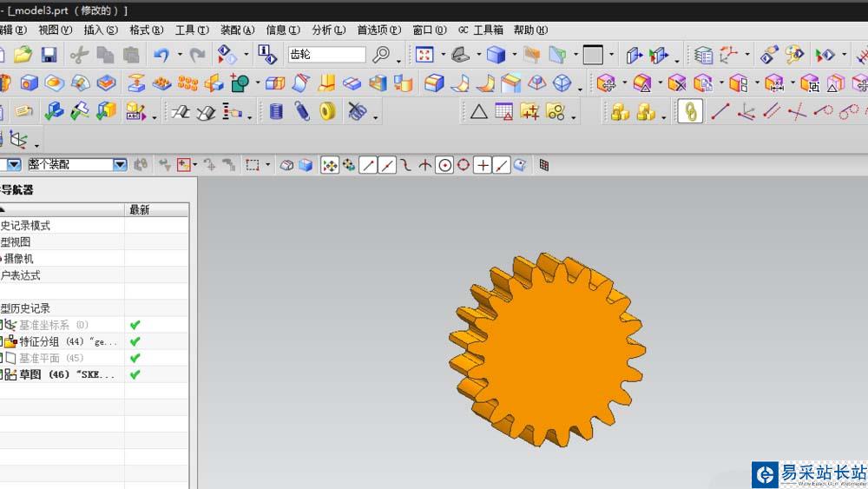Image resolution: width=868 pixels, height=489 pixels.
Task: Expand dropdown arrow next to Move Face icon
Action: coord(624,83)
